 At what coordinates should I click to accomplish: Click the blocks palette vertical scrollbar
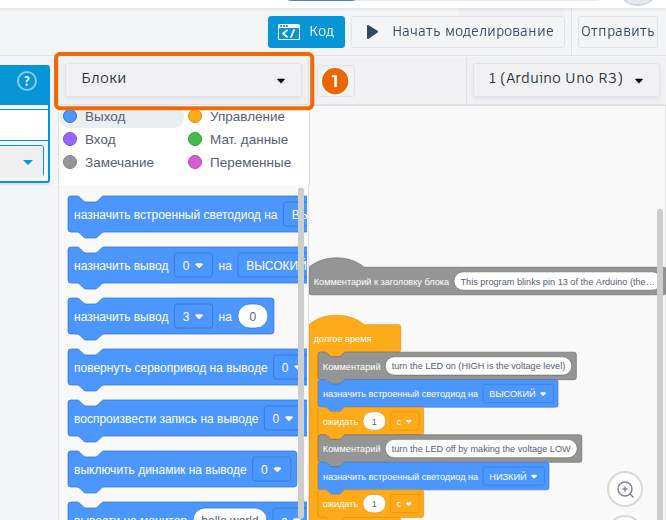301,353
